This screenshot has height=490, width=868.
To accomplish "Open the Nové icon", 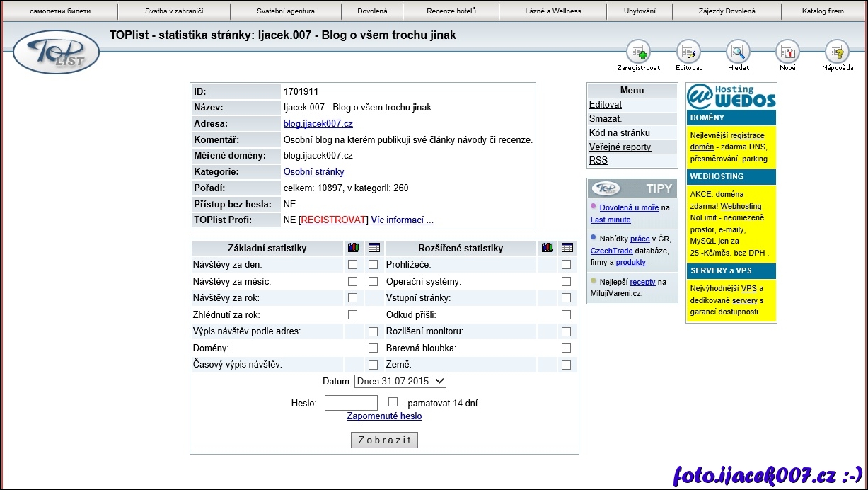I will [787, 52].
